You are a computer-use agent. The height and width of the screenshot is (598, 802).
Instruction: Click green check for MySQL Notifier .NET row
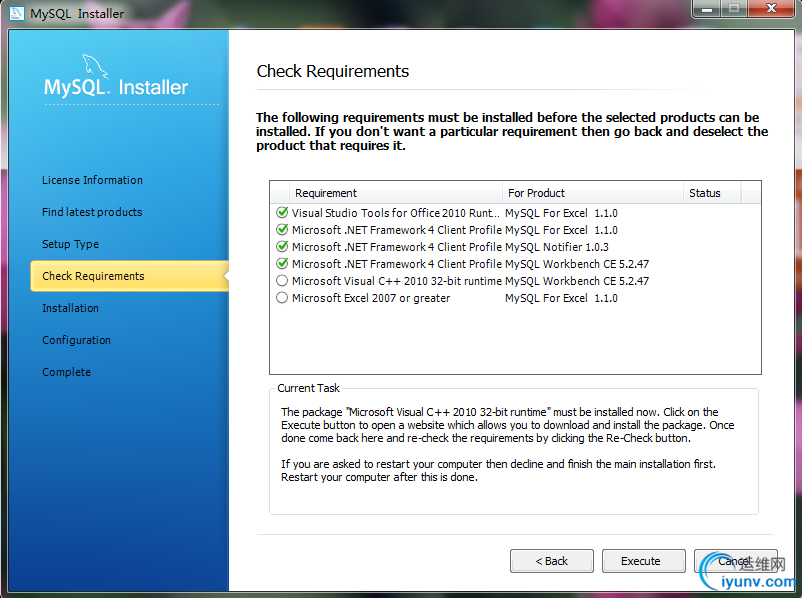coord(282,247)
